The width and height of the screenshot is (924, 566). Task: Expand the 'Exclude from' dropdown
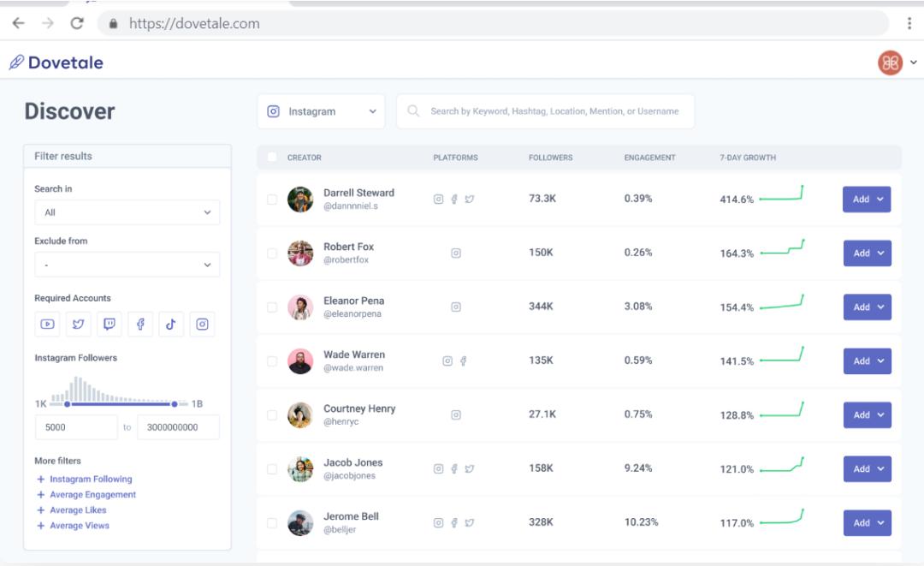coord(127,265)
